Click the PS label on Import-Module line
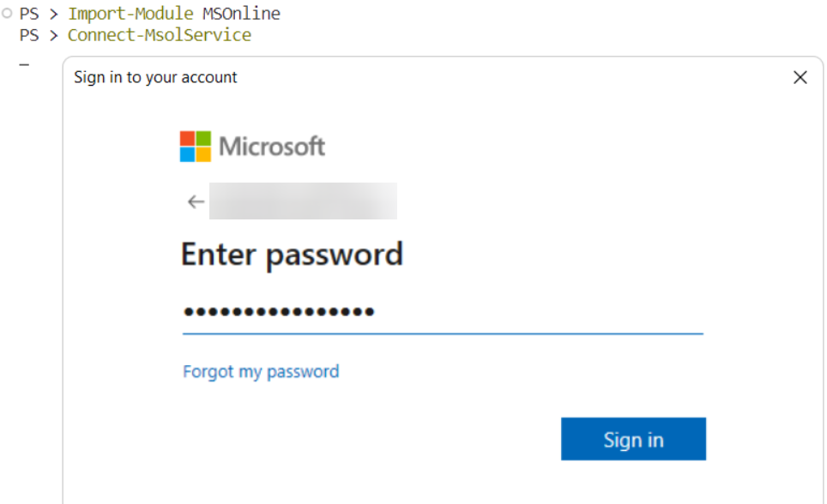Screen dimensions: 827x504 29,14
